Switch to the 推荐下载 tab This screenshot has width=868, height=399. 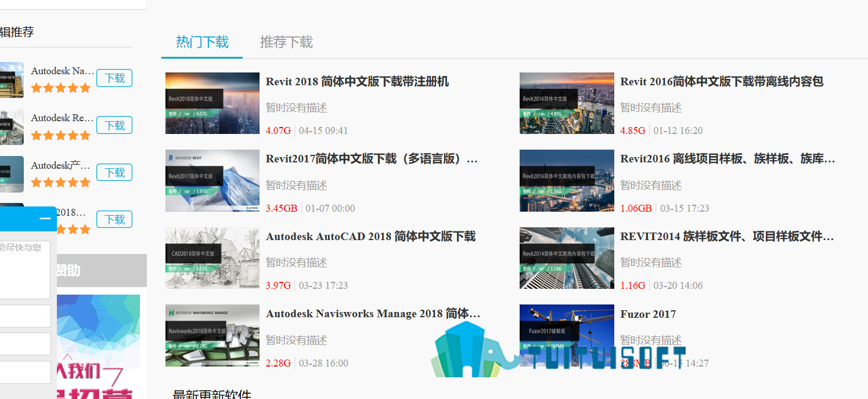click(286, 42)
